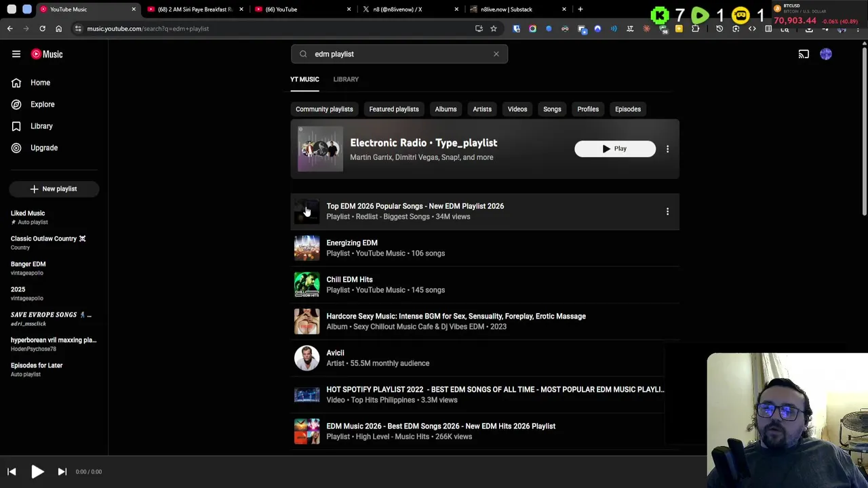Click the Next track button
This screenshot has height=488, width=868.
click(62, 472)
